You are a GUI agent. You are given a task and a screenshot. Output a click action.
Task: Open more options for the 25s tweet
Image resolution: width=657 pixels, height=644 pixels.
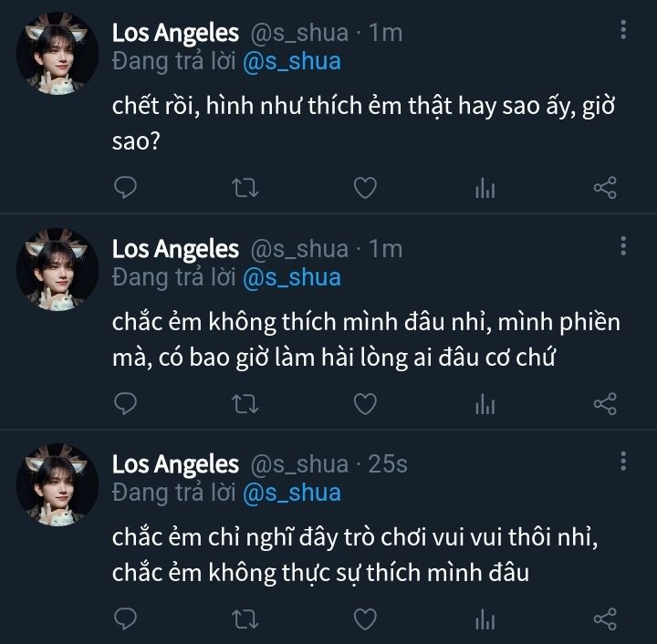coord(623,461)
